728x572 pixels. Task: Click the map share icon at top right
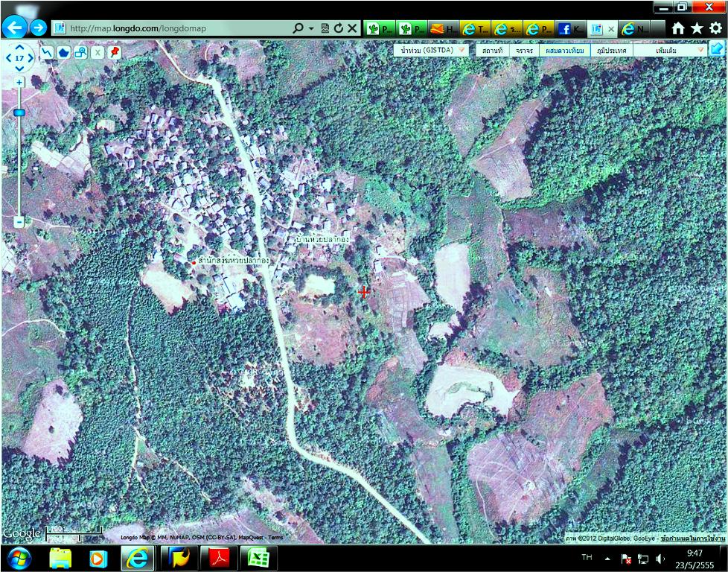(x=717, y=50)
